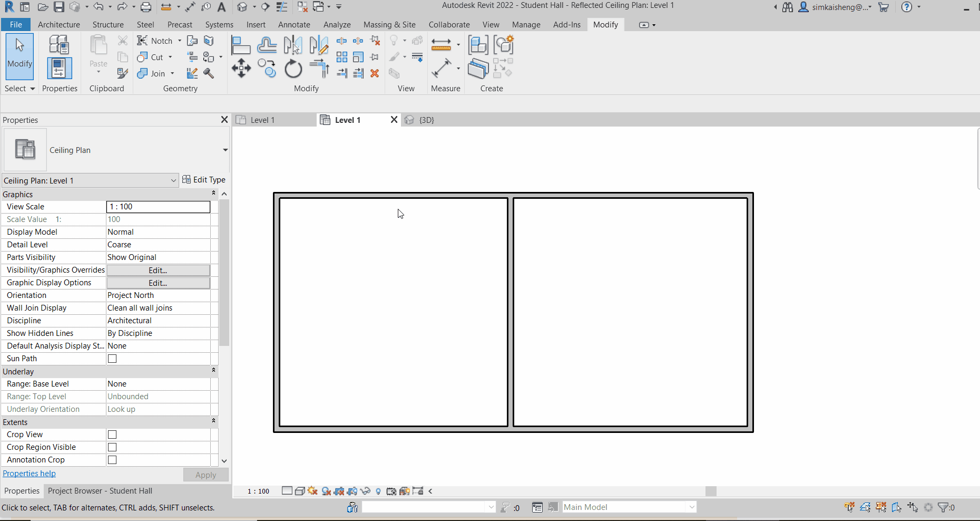Open the Ceiling Plan: Level 1 instance dropdown
The image size is (980, 521).
(173, 180)
